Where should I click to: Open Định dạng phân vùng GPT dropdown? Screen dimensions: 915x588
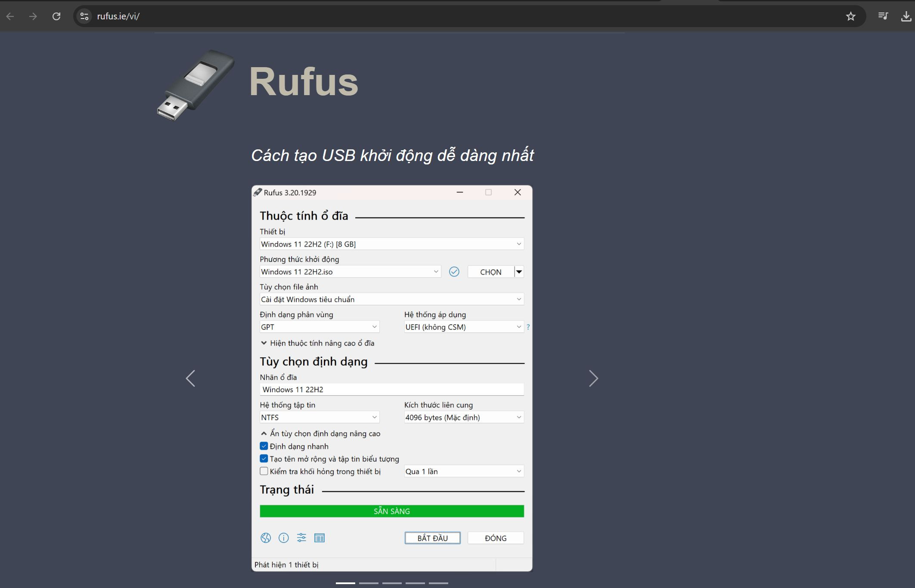(x=318, y=327)
